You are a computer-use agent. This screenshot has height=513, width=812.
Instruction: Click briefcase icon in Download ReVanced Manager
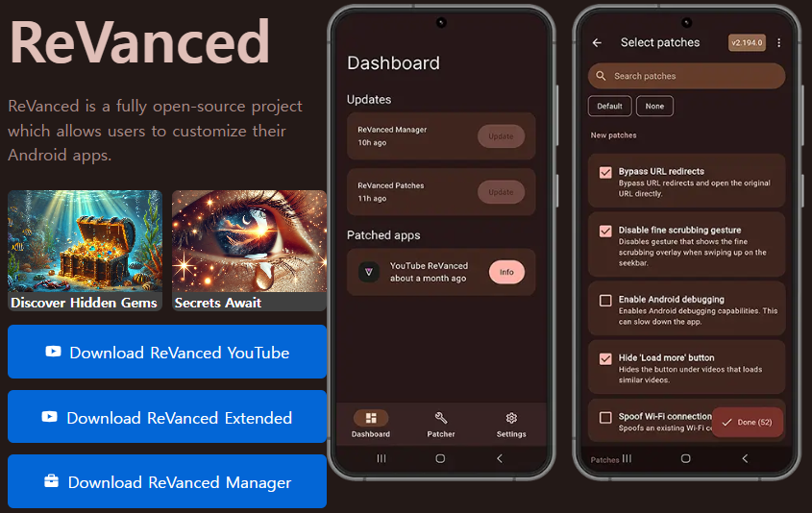click(51, 481)
